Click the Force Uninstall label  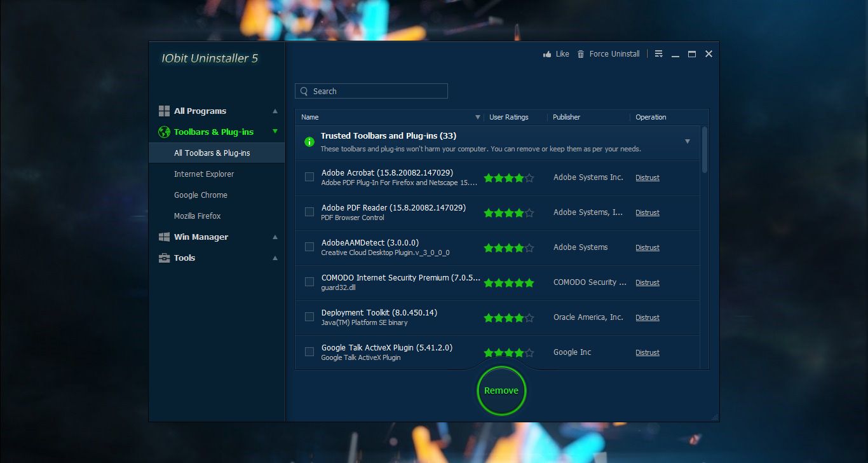pos(614,54)
